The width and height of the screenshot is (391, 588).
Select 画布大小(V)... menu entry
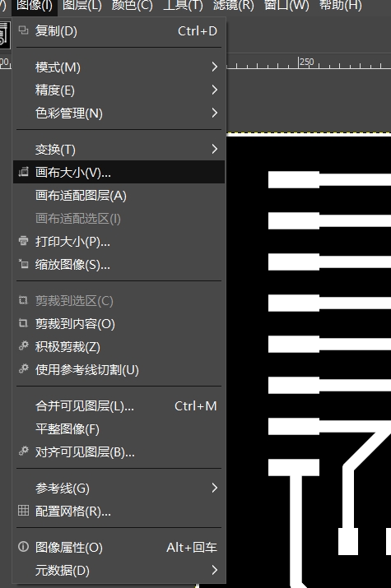tap(119, 172)
